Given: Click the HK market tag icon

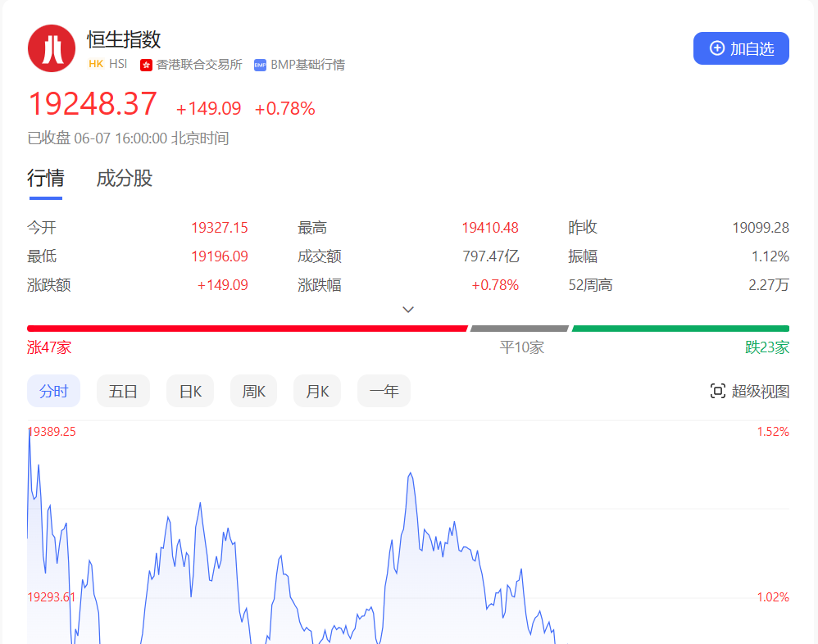Looking at the screenshot, I should coord(96,64).
